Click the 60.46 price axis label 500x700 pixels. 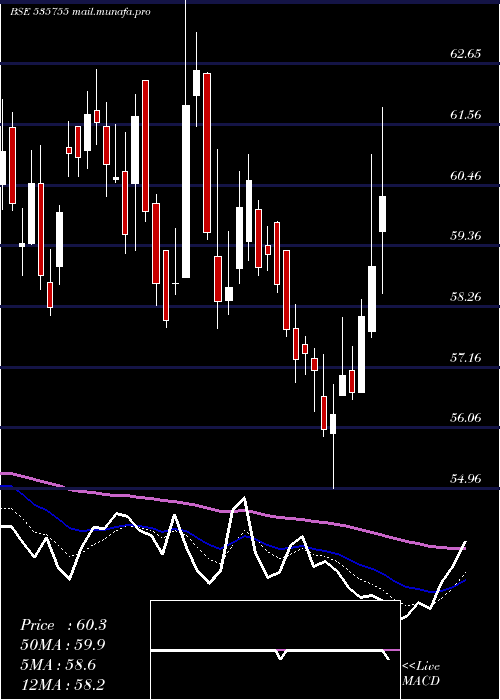coord(466,175)
